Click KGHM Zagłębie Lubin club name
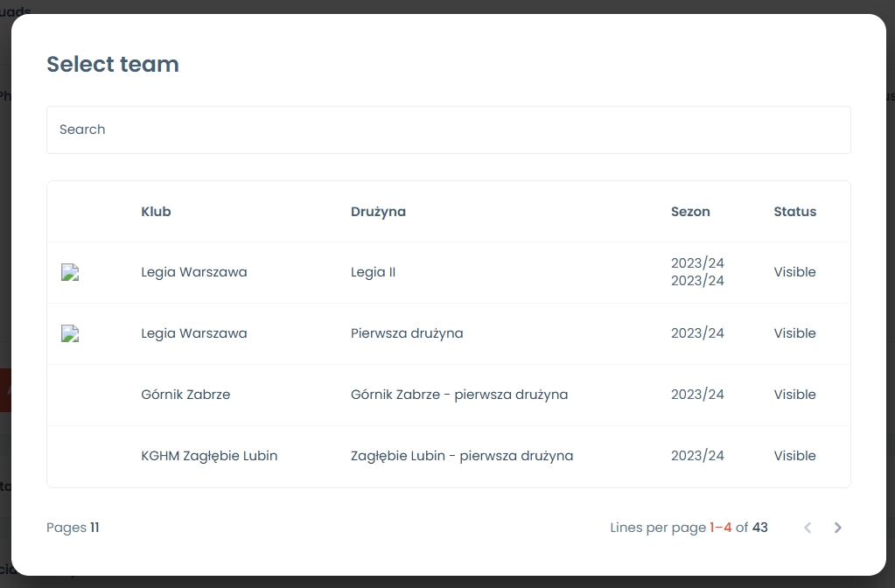The width and height of the screenshot is (895, 588). [x=209, y=456]
